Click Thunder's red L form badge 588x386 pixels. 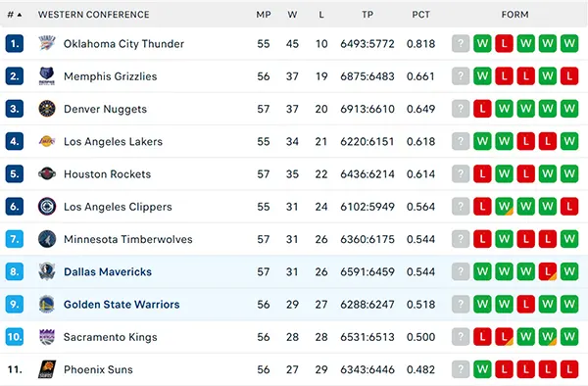click(504, 43)
